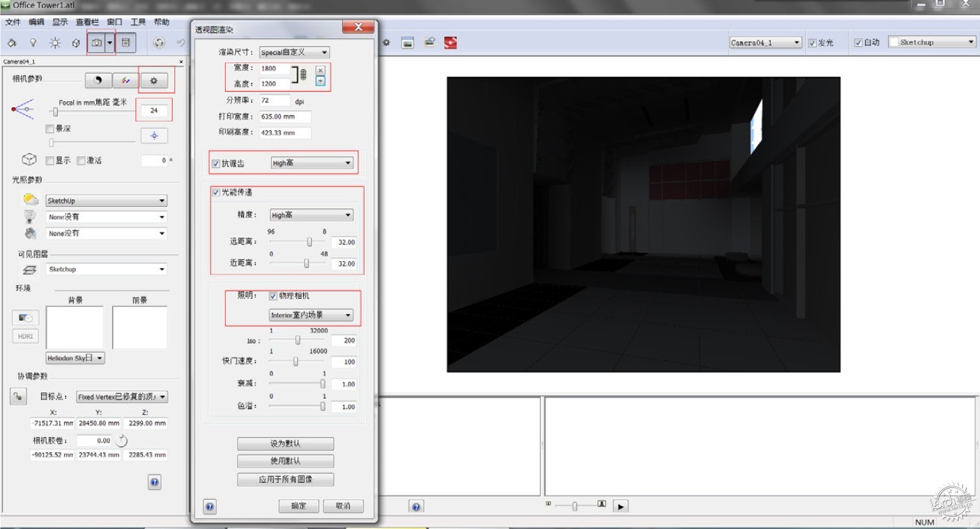
Task: Open camera render parameters gear button
Action: 154,81
